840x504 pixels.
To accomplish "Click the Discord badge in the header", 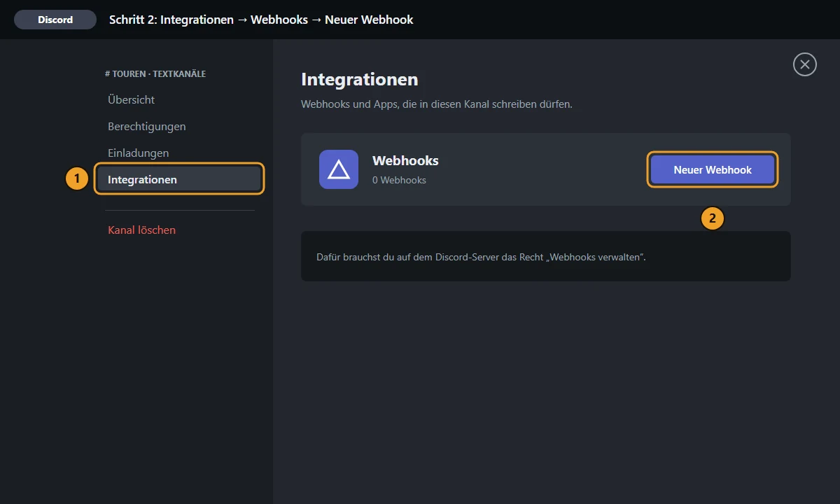I will point(55,20).
